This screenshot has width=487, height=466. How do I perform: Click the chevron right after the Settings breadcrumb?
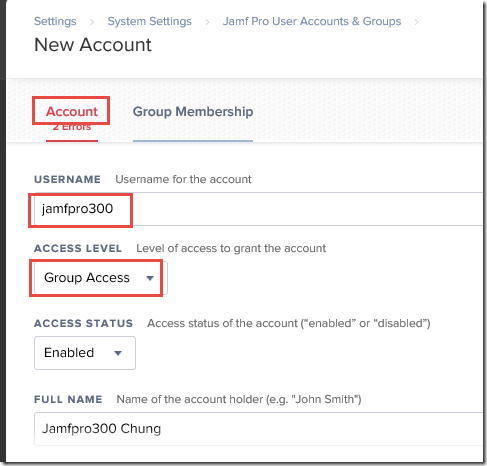coord(92,22)
